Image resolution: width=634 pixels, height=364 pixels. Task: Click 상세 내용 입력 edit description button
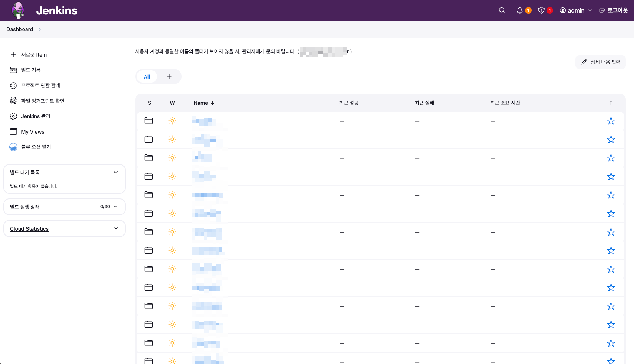pos(601,62)
